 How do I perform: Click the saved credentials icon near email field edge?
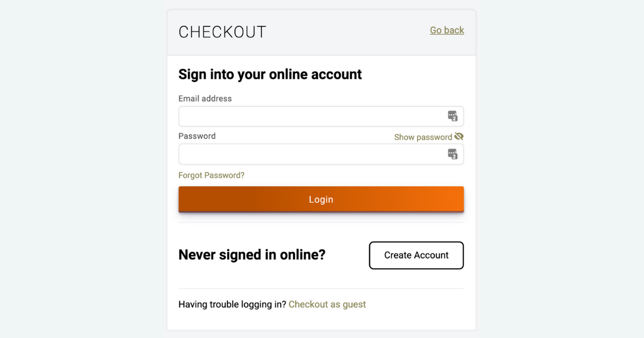(453, 116)
